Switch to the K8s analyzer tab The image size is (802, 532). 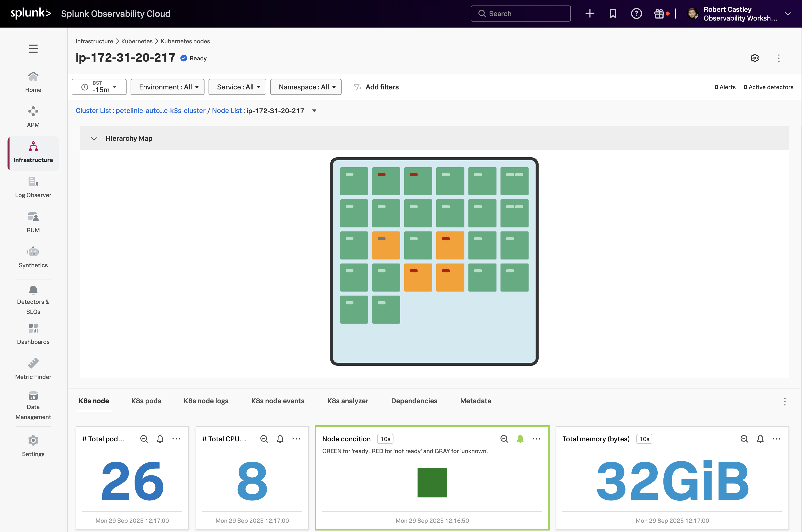[348, 401]
